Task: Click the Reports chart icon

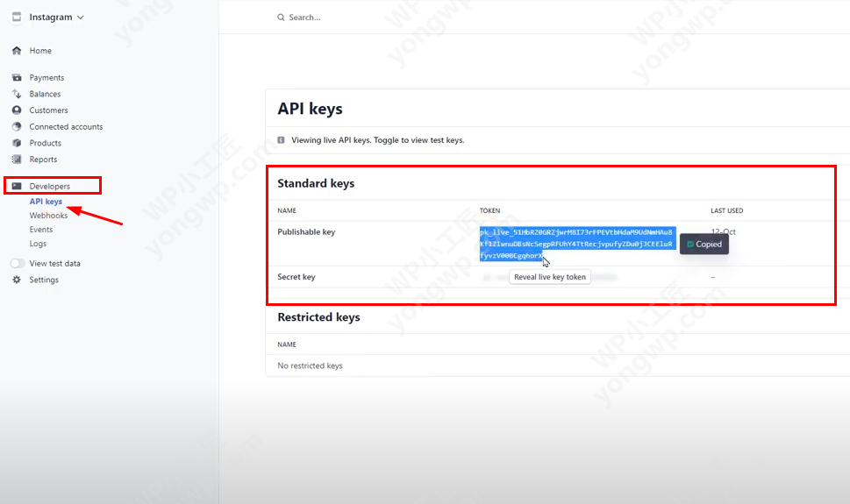Action: click(x=17, y=160)
